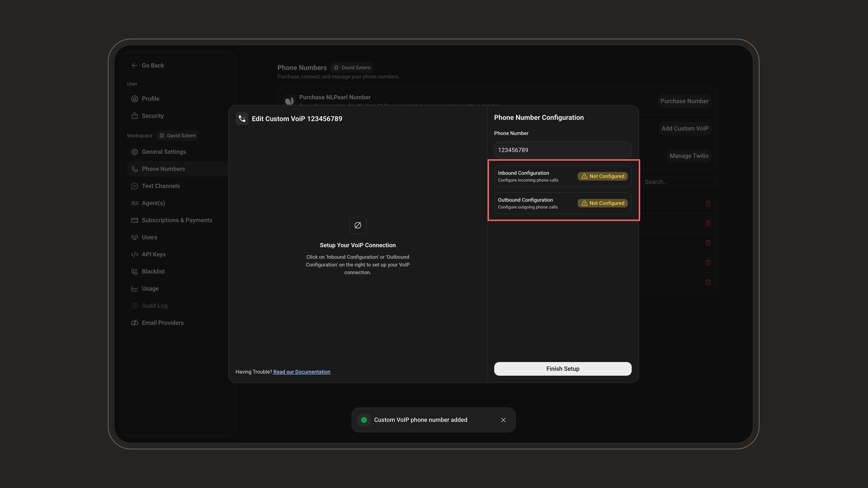
Task: Focus the Search field in Phone Numbers
Action: [678, 182]
